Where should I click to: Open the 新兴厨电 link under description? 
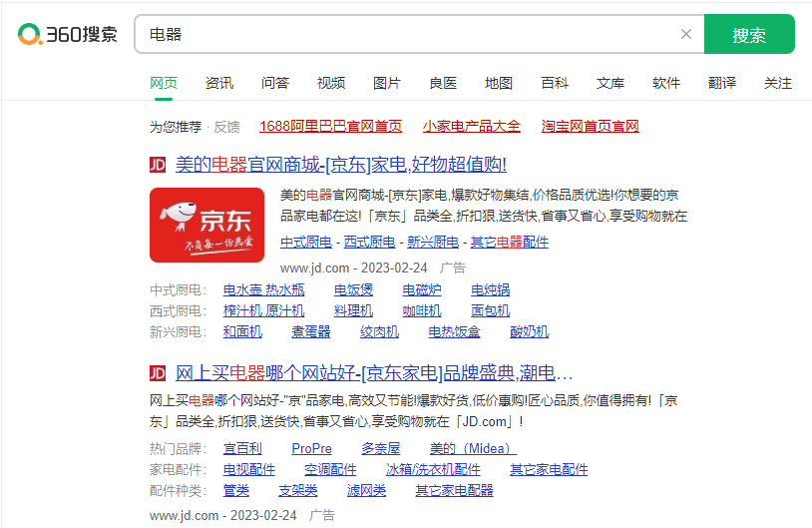[433, 242]
